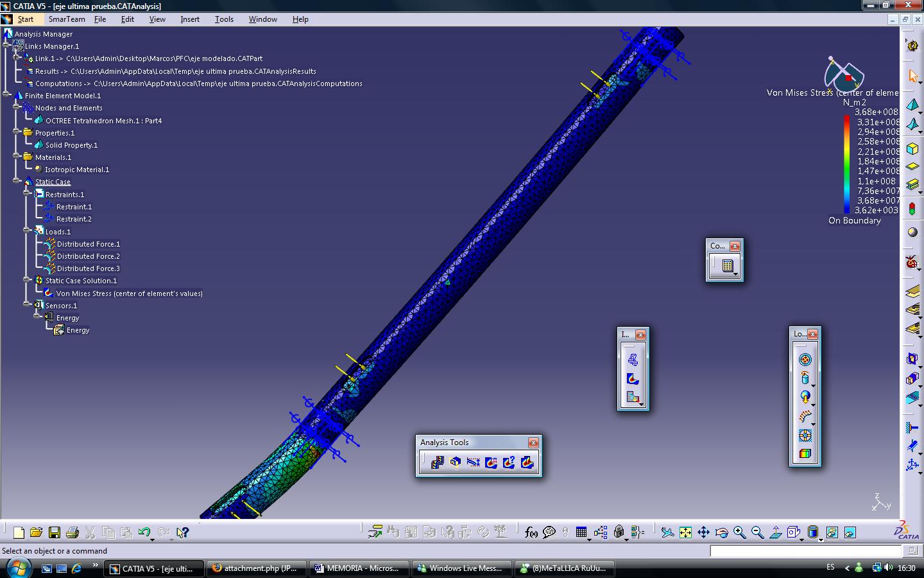This screenshot has width=924, height=578.
Task: Open the SmarTeam menu
Action: pyautogui.click(x=67, y=19)
